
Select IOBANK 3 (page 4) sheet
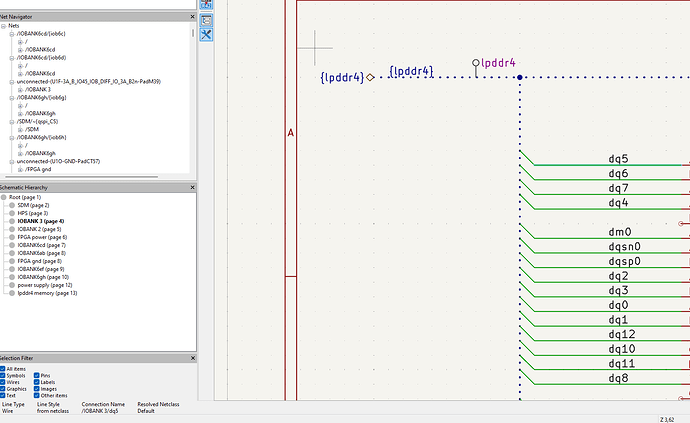(x=41, y=221)
